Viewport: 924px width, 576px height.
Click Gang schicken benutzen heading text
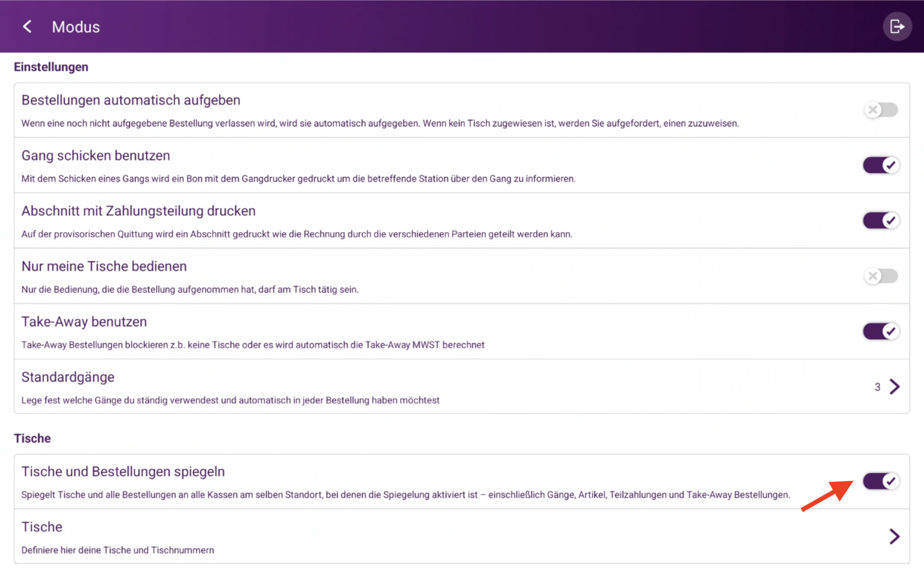96,155
